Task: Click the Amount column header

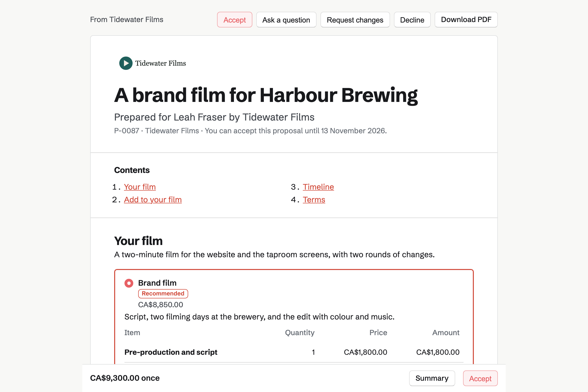Action: [446, 332]
